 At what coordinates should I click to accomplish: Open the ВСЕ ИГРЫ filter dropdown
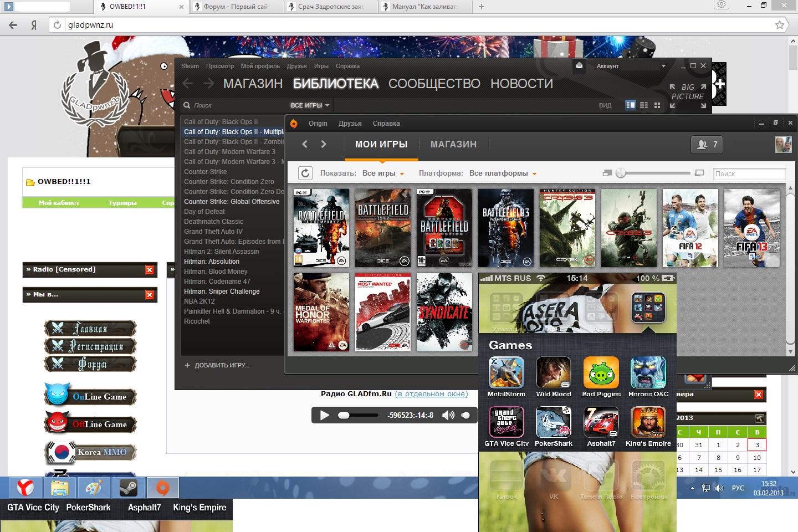[310, 105]
